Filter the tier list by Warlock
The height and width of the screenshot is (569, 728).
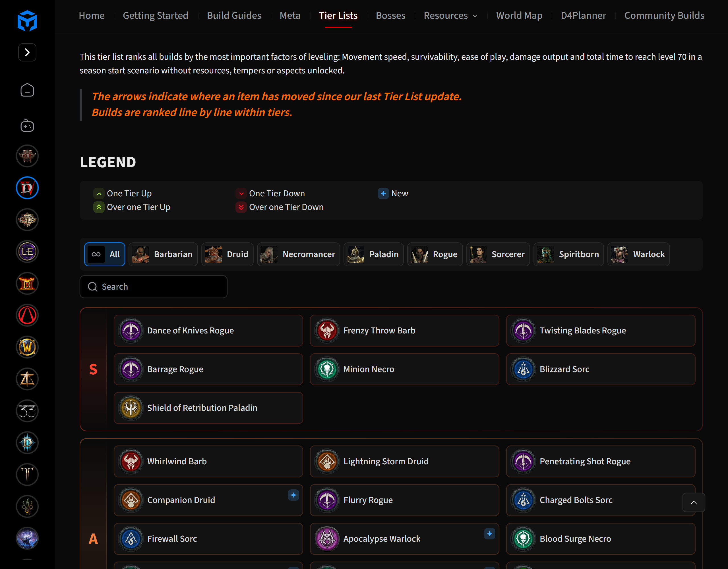click(639, 254)
